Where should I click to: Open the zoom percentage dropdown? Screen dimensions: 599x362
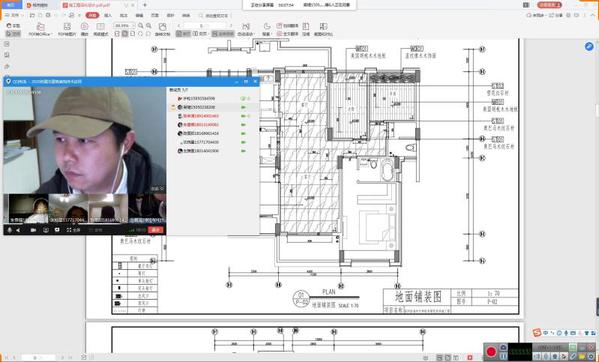124,26
